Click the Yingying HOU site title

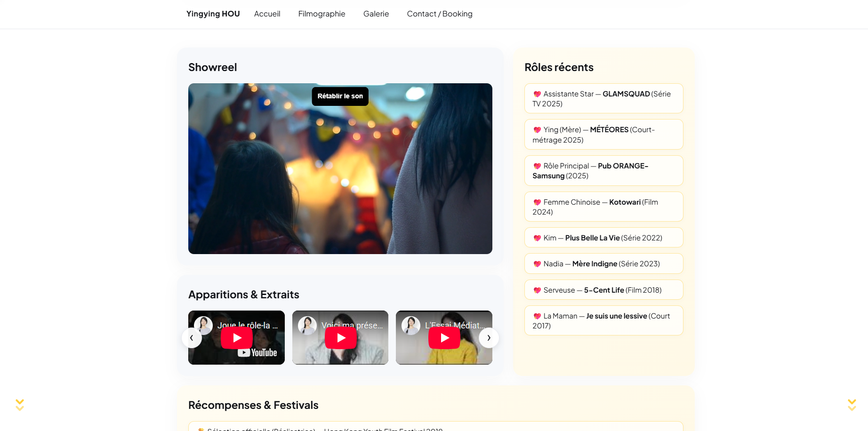click(213, 14)
